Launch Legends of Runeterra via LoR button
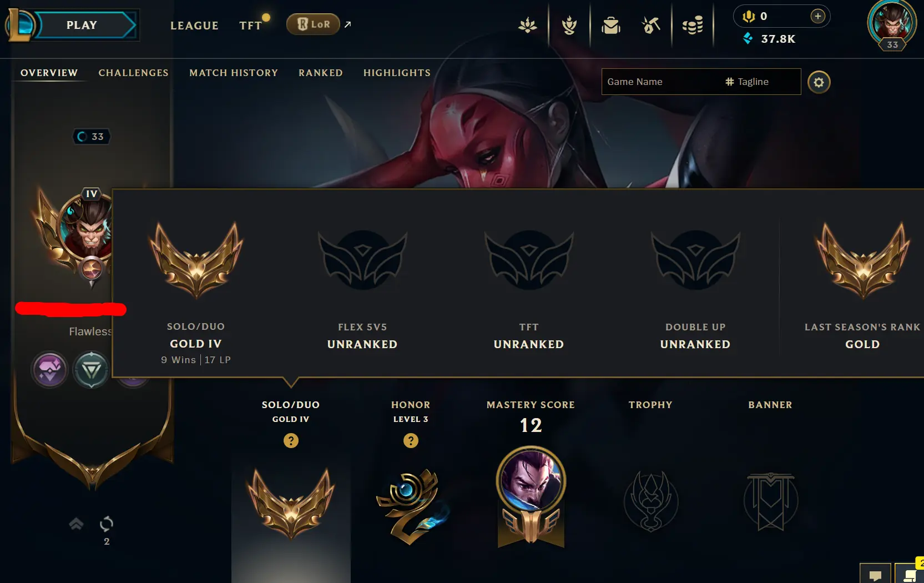This screenshot has width=924, height=583. pos(314,24)
